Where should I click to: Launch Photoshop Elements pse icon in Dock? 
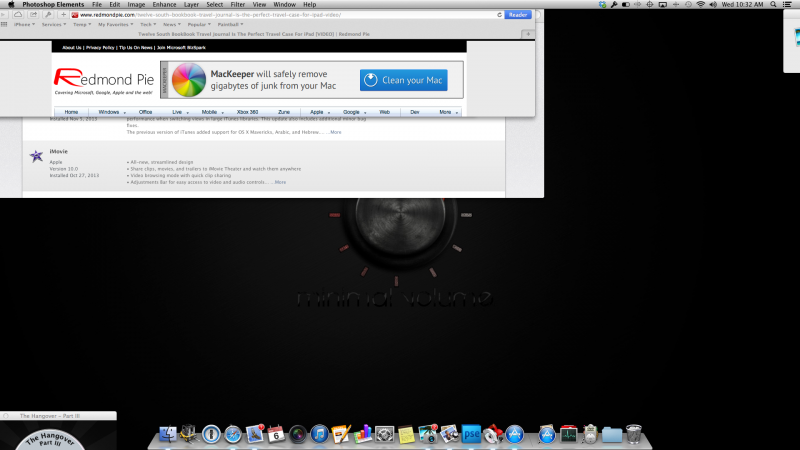pyautogui.click(x=471, y=434)
